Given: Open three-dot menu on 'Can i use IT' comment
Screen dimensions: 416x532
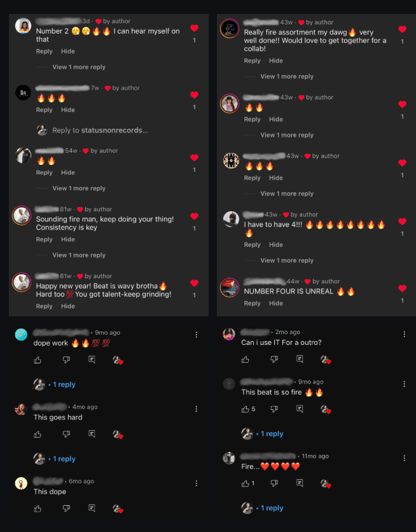Looking at the screenshot, I should tap(404, 334).
